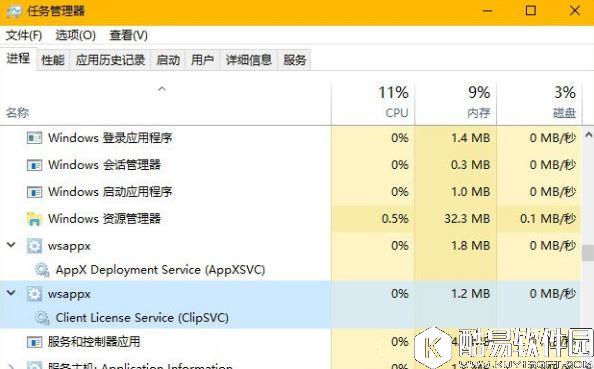594x369 pixels.
Task: Click the 0.3 MB memory value
Action: pos(471,165)
